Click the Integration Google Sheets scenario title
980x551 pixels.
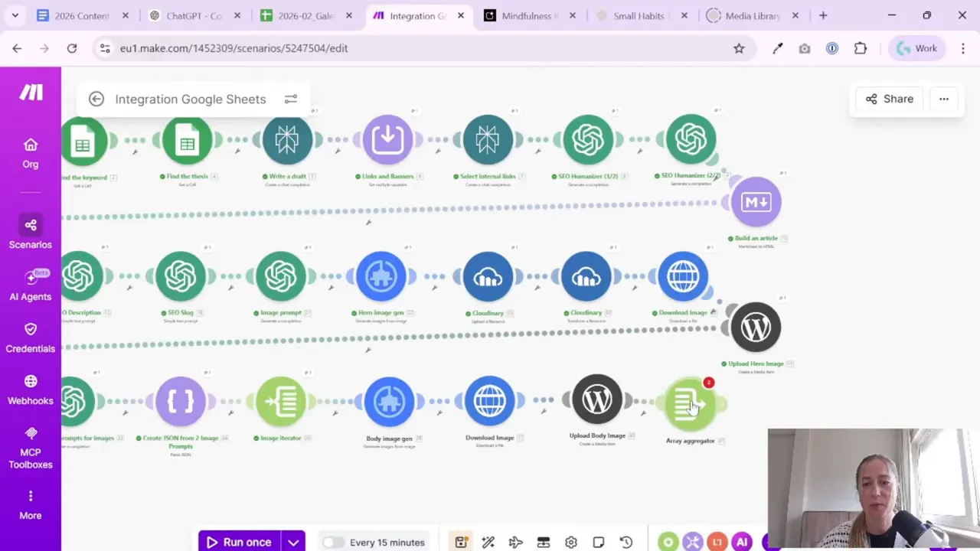191,99
